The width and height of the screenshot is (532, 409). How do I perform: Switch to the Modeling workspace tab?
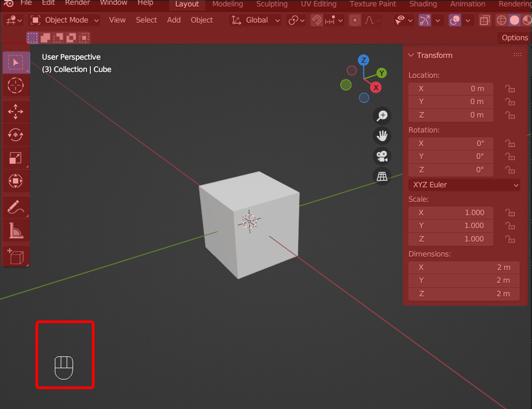click(227, 4)
